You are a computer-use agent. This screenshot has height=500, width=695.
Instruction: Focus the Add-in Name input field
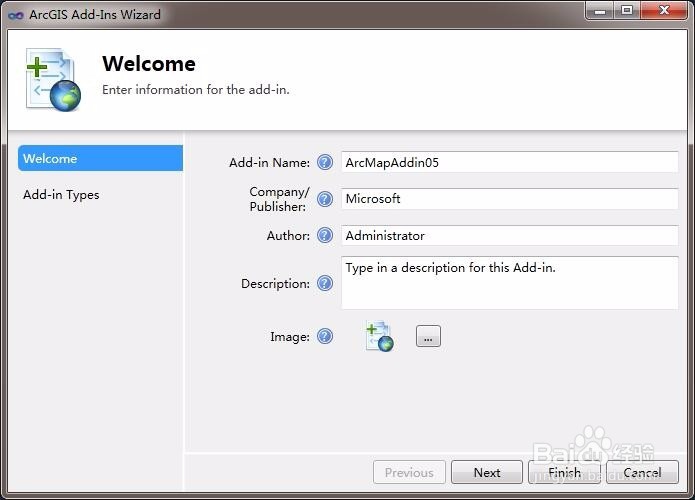[509, 162]
